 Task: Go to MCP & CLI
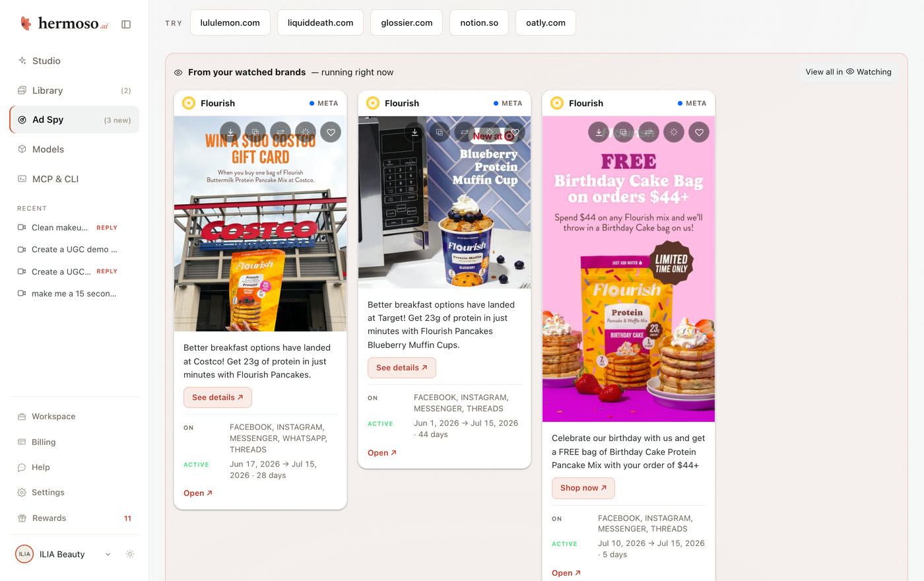(74, 179)
